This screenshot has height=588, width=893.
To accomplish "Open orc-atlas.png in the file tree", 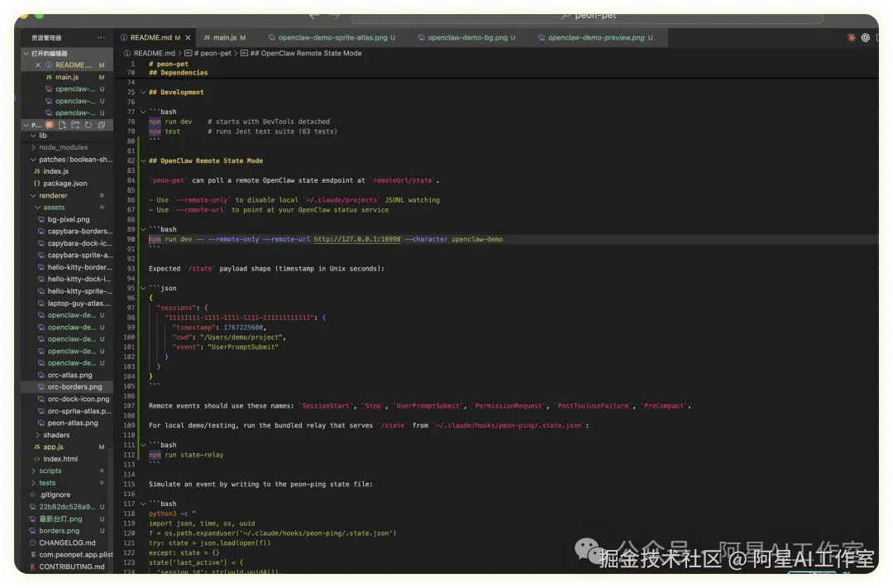I will click(x=67, y=375).
